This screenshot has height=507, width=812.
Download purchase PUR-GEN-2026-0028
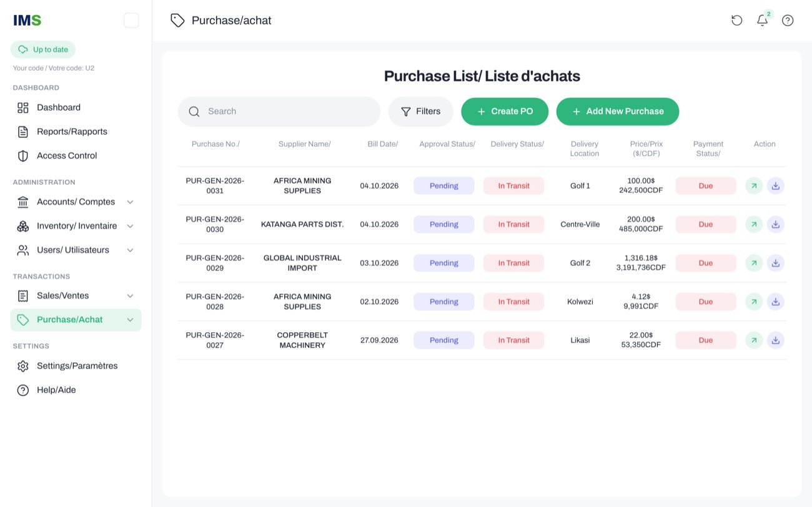coord(775,302)
